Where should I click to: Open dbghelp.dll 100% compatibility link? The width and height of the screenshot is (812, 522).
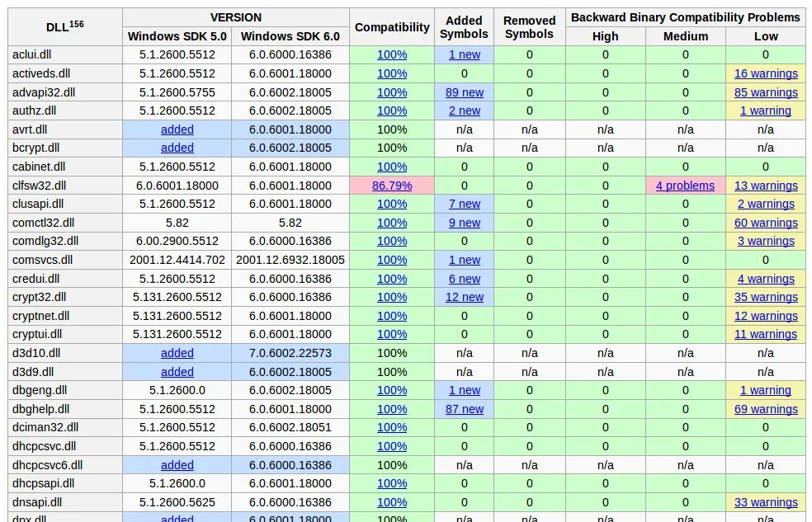coord(392,409)
